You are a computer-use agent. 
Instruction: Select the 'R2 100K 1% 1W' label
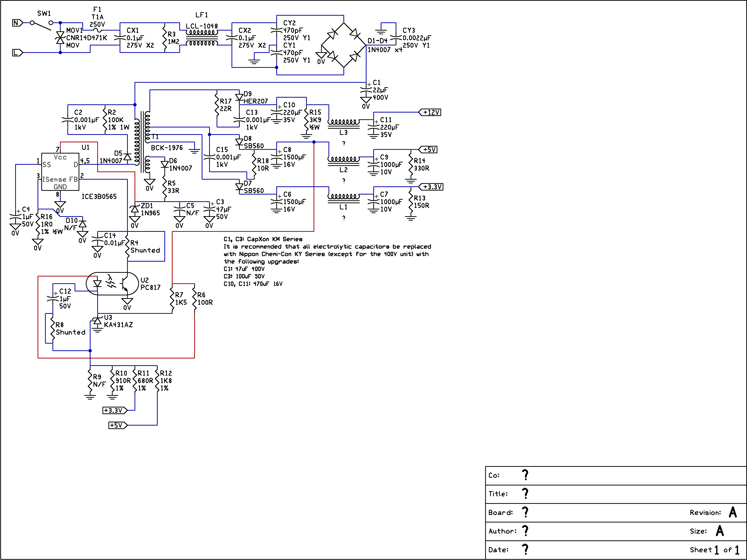pos(119,120)
